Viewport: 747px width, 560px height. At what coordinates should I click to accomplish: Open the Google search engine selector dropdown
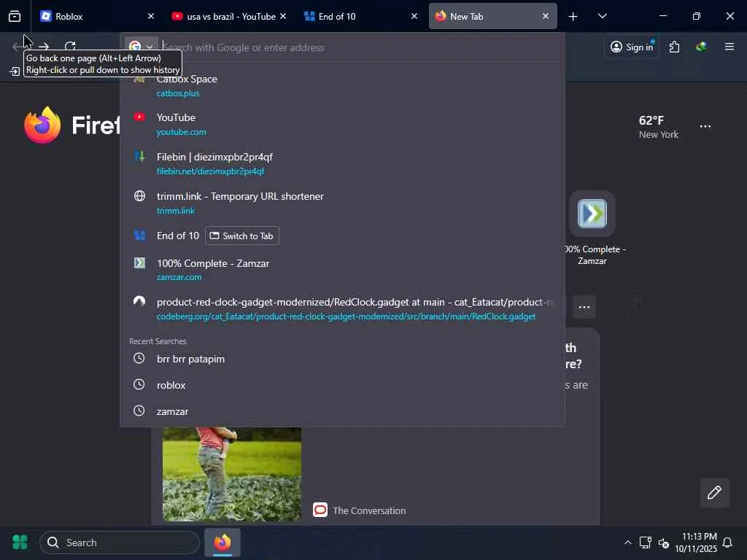(141, 47)
